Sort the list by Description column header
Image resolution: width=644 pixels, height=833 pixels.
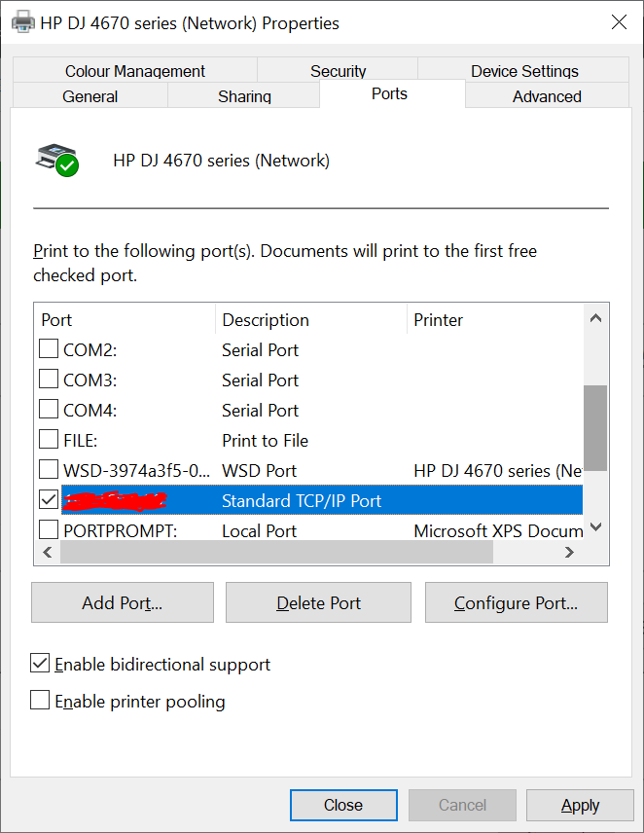(x=266, y=320)
